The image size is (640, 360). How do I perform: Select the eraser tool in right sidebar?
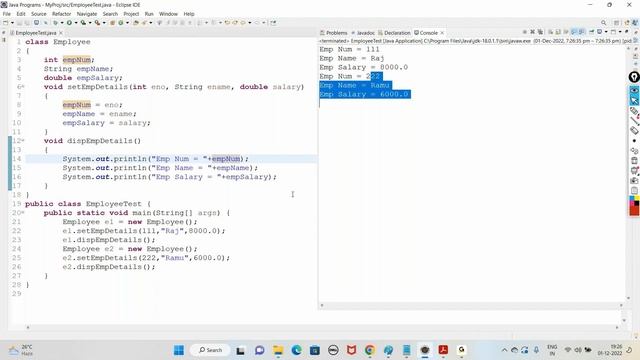[634, 131]
